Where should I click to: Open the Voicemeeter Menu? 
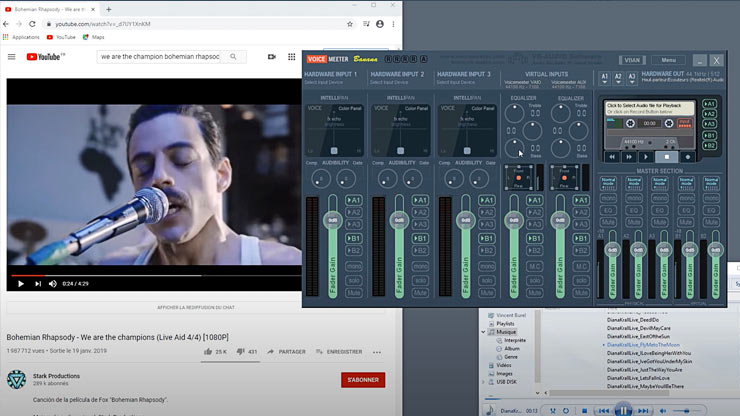point(668,61)
